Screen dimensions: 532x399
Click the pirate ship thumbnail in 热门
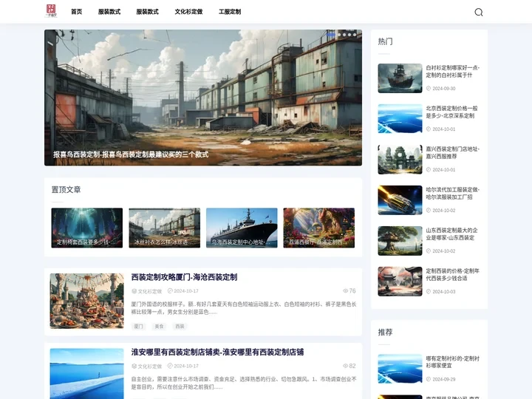(400, 78)
